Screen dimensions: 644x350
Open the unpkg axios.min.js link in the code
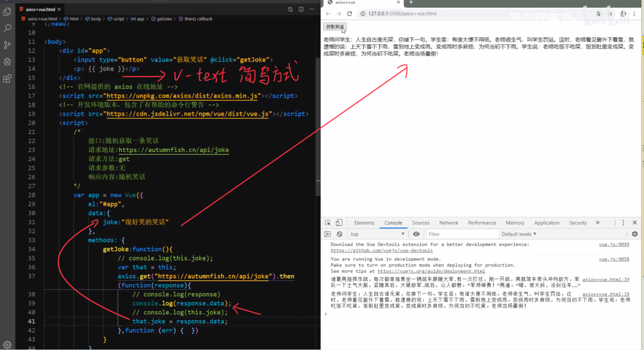pos(182,96)
